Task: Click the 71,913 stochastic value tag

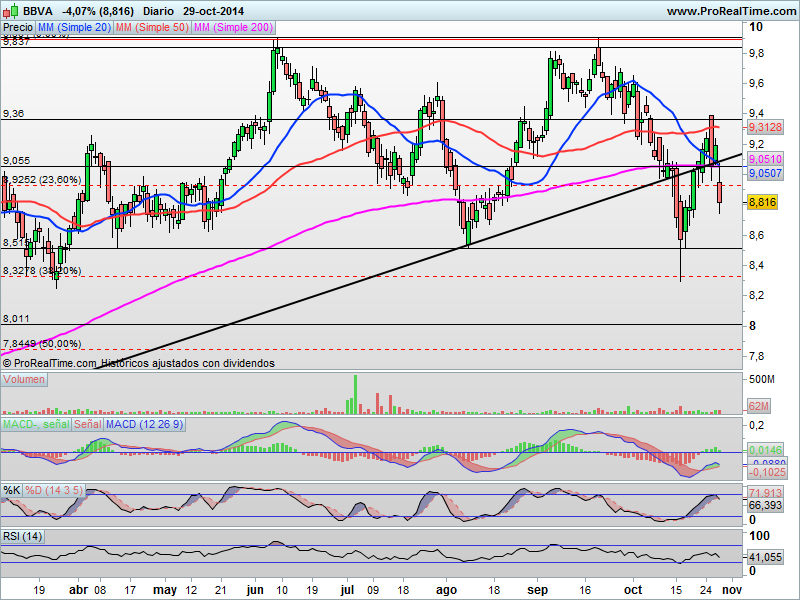Action: (x=765, y=493)
